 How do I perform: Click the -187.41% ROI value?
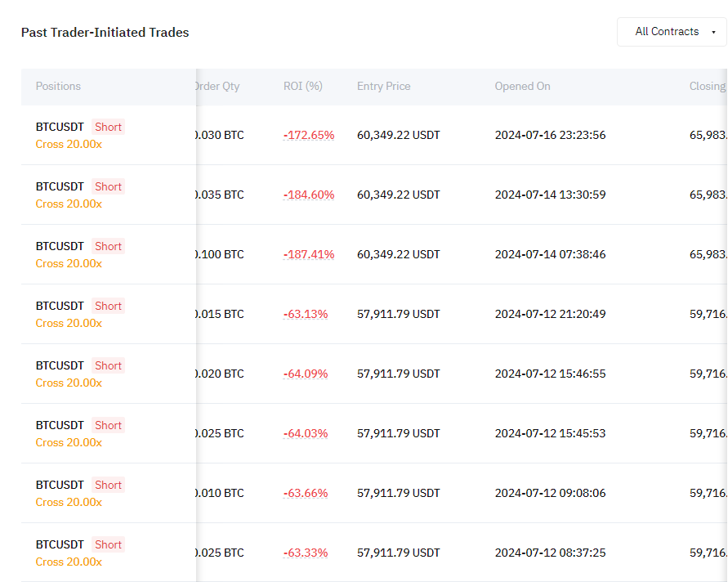309,254
